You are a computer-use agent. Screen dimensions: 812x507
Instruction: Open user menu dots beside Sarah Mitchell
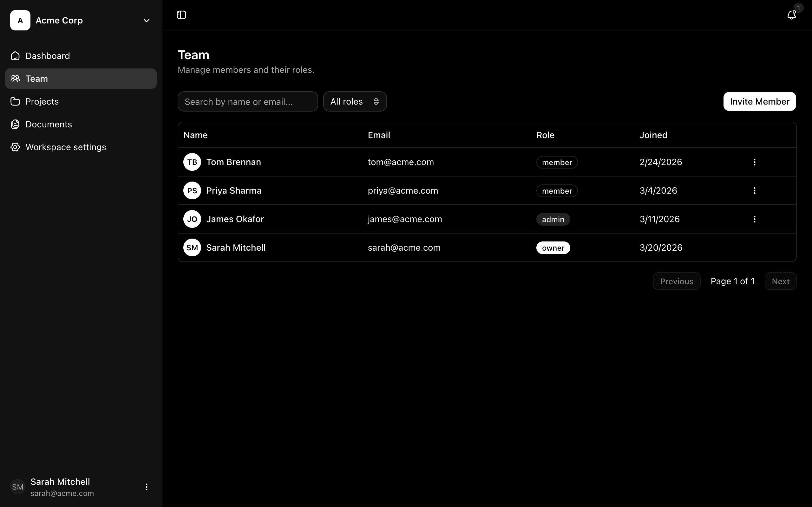click(146, 487)
